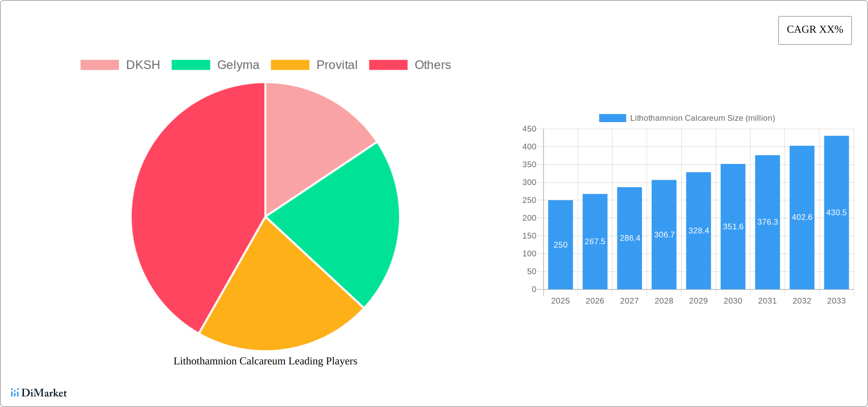
Task: Toggle the Others series visibility
Action: 410,65
